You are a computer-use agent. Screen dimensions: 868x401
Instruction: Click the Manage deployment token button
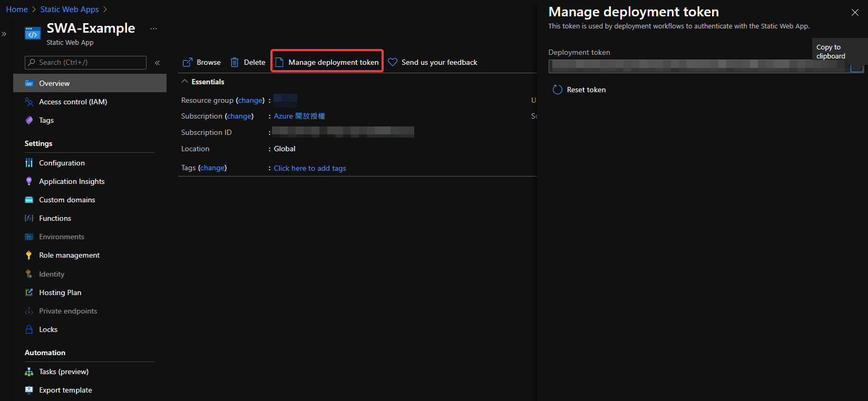pos(327,62)
